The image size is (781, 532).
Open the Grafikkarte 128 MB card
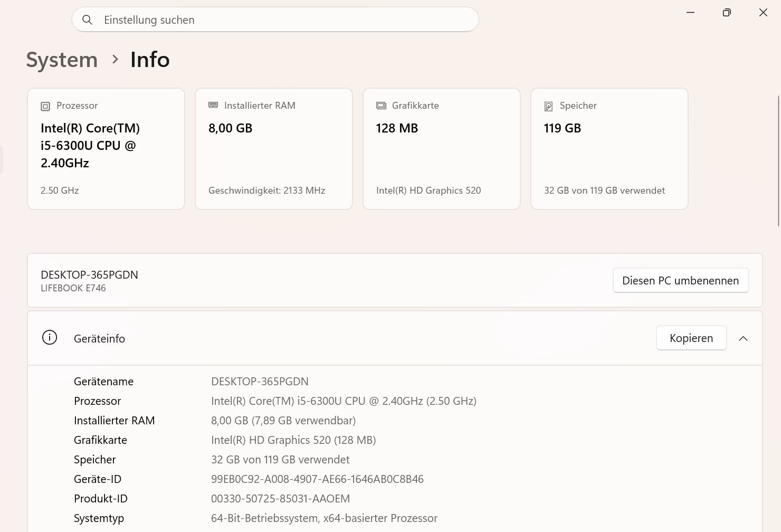point(442,149)
